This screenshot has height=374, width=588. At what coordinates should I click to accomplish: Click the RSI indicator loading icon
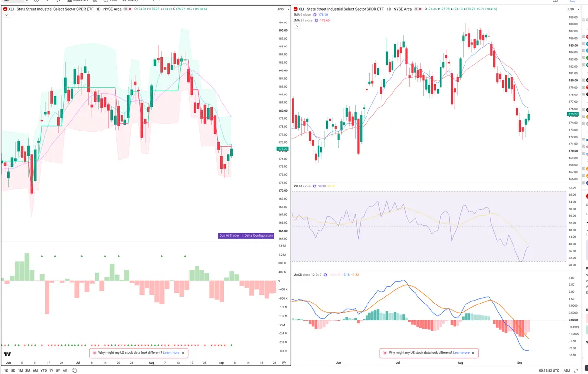[x=315, y=186]
